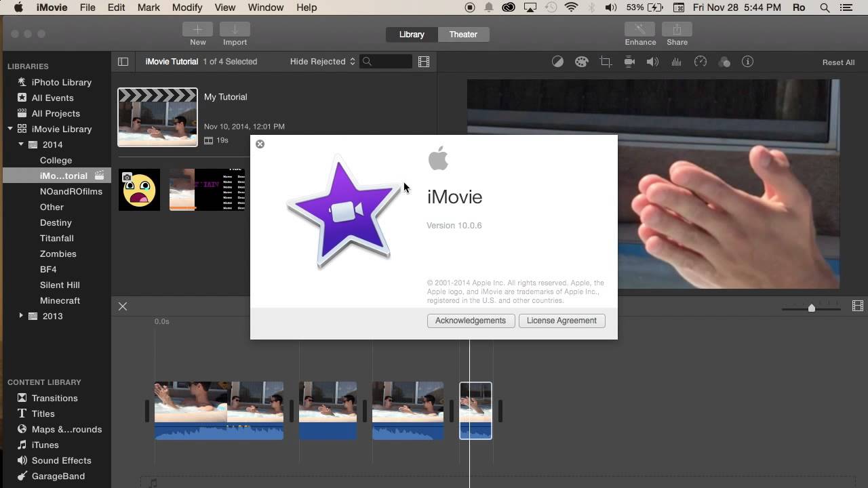868x488 pixels.
Task: Open the speed adjustment tool
Action: (x=701, y=62)
